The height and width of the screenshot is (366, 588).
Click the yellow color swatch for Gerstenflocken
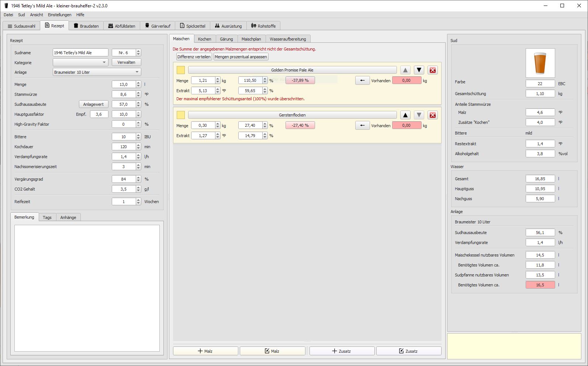(x=181, y=115)
